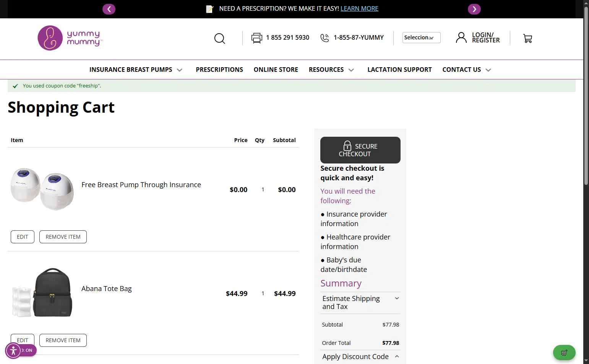This screenshot has width=589, height=364.
Task: Go to Prescriptions page
Action: pos(219,70)
